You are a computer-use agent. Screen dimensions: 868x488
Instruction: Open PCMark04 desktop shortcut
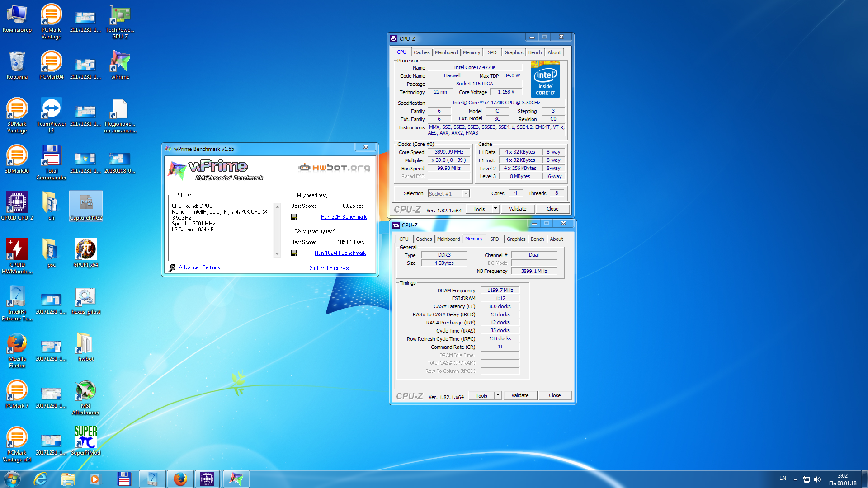(51, 65)
